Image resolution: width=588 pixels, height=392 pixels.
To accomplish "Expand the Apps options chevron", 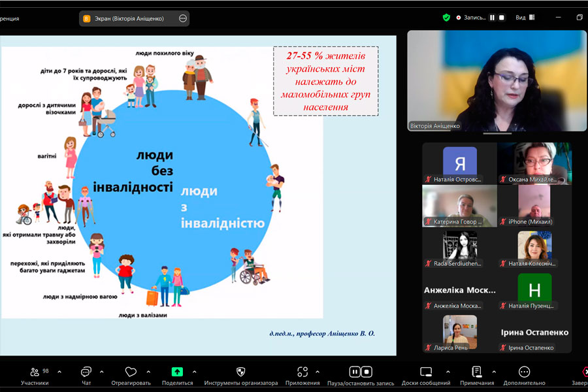I will [318, 372].
